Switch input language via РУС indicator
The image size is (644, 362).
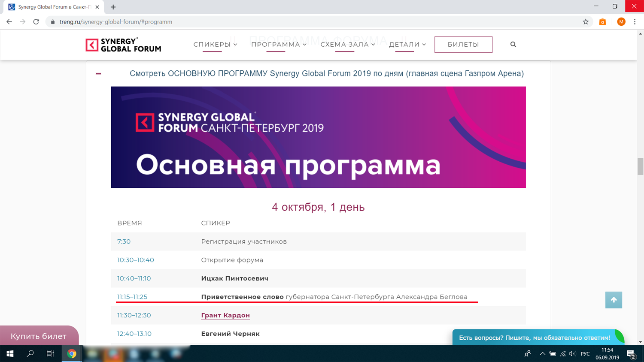coord(585,353)
